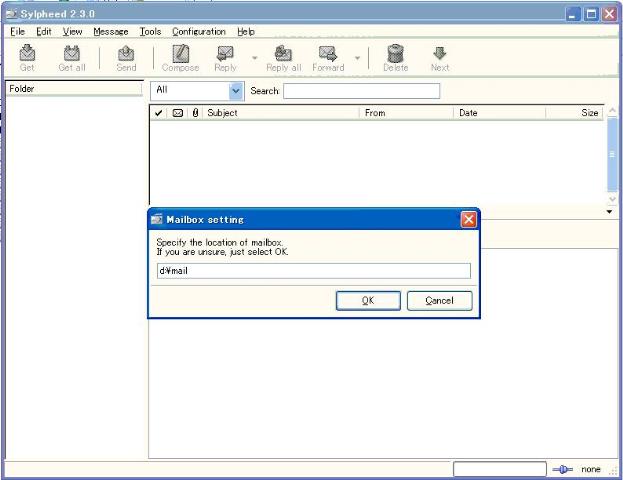623x480 pixels.
Task: Click the checkmark column header icon
Action: 158,113
